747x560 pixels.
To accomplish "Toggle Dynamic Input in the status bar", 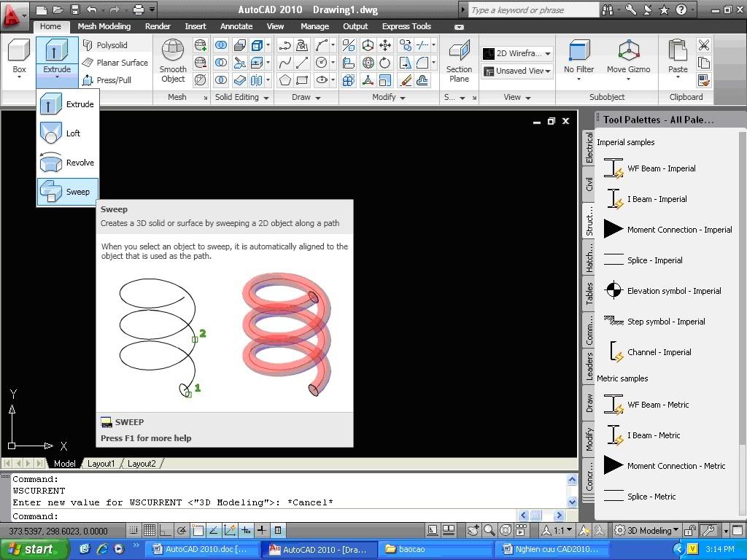I will [246, 530].
